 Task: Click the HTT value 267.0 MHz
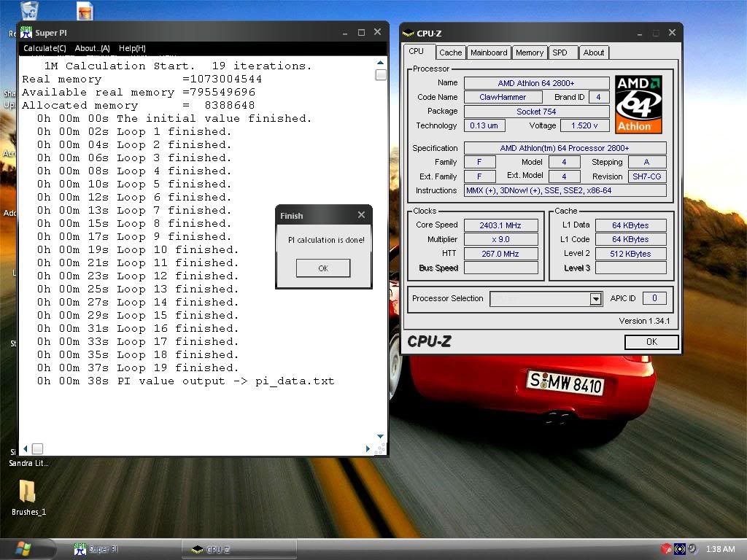click(500, 254)
